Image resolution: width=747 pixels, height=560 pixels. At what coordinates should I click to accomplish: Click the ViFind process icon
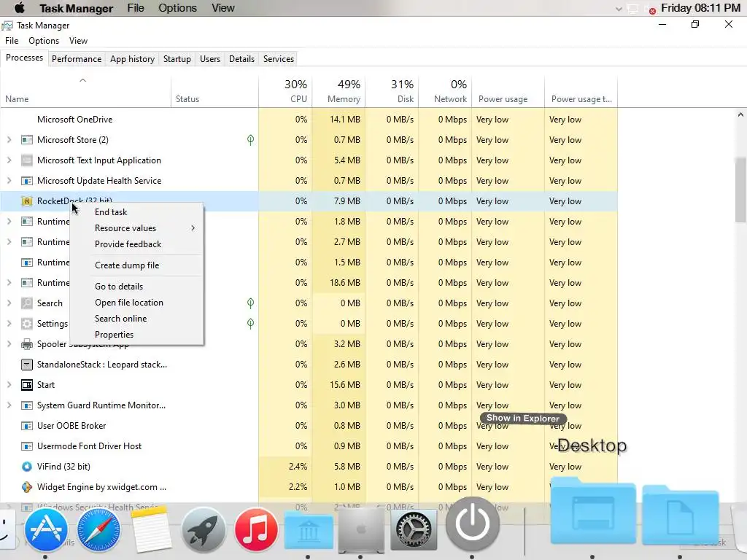(27, 467)
